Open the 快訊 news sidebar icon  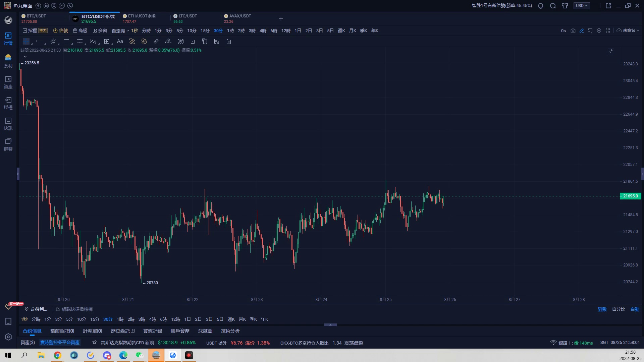tap(8, 124)
